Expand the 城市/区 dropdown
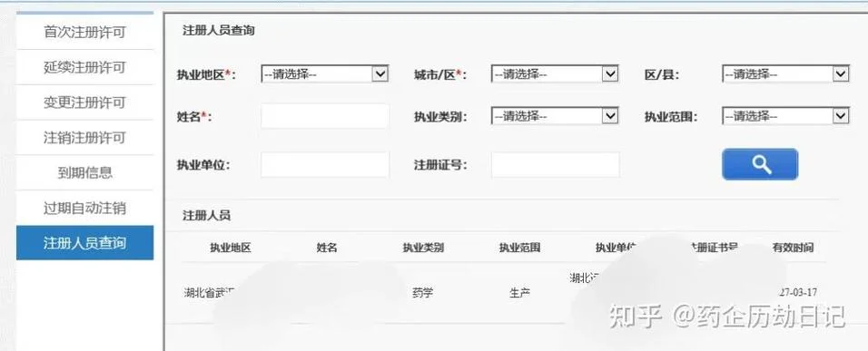 point(555,73)
